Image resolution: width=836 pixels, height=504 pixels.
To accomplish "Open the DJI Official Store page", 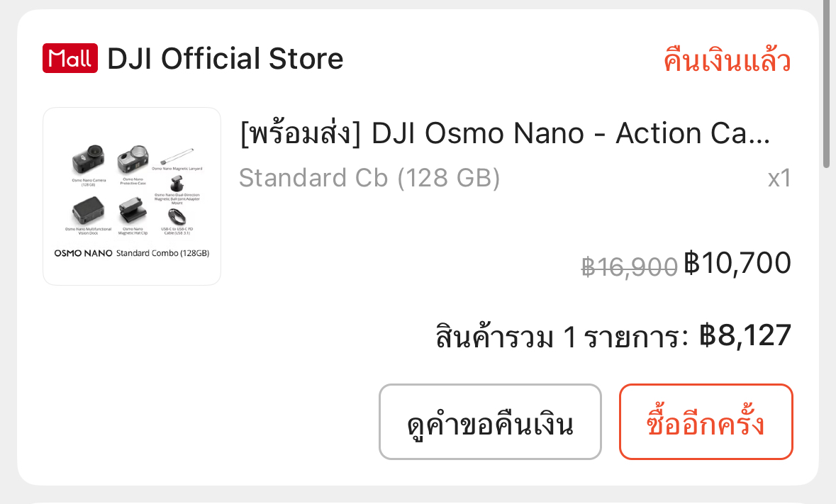I will tap(225, 58).
